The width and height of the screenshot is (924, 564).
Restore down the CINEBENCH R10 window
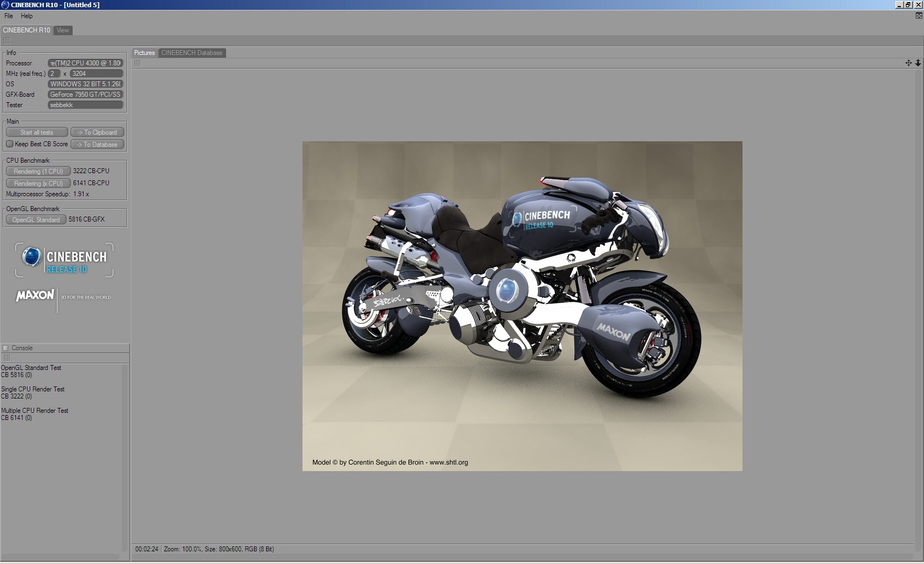pos(908,4)
